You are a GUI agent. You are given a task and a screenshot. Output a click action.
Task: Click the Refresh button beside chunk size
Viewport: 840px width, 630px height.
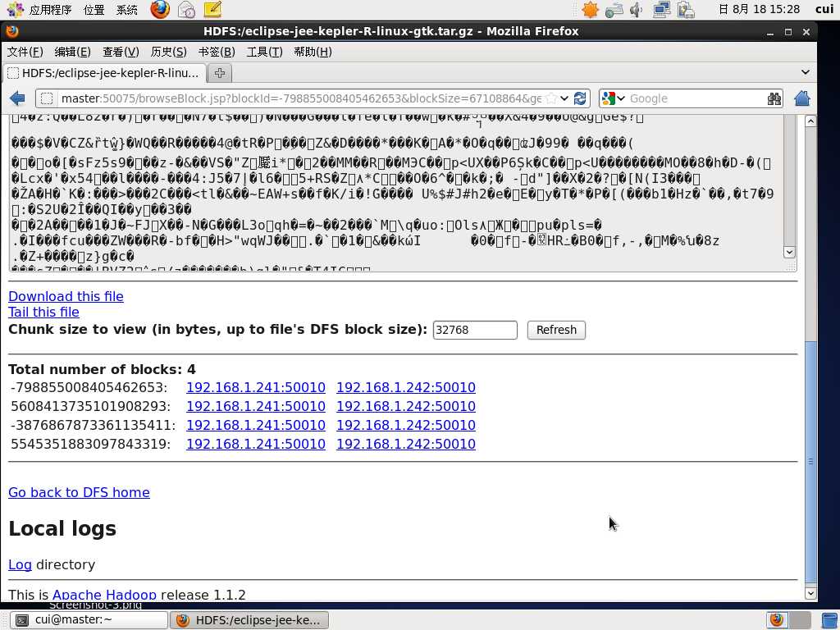[x=556, y=330]
